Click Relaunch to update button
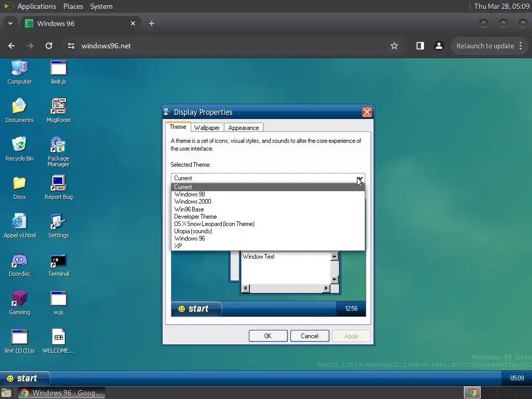This screenshot has width=532, height=399. 485,46
